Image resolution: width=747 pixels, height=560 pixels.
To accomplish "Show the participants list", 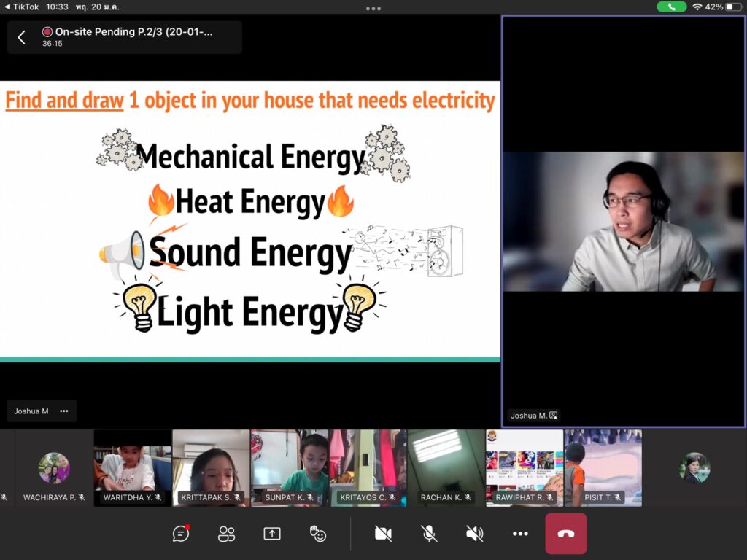I will 227,534.
